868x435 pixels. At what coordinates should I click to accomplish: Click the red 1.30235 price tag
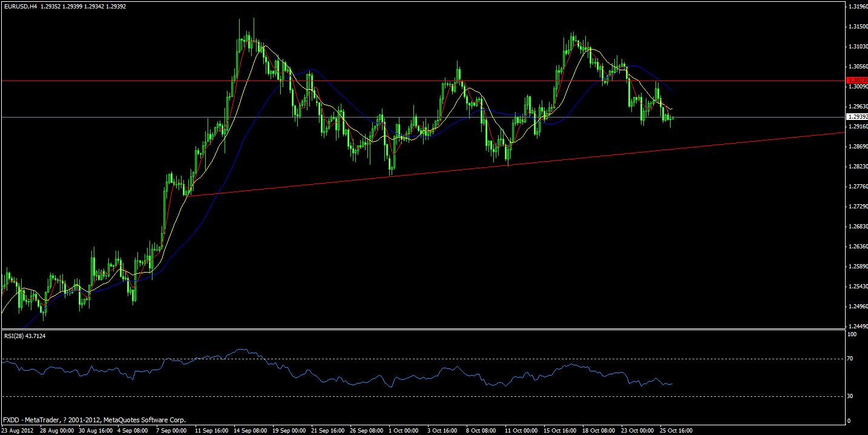click(x=856, y=80)
